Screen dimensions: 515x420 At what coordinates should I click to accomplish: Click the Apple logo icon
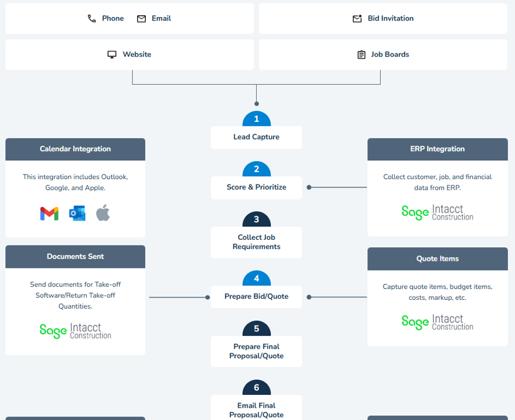(103, 213)
